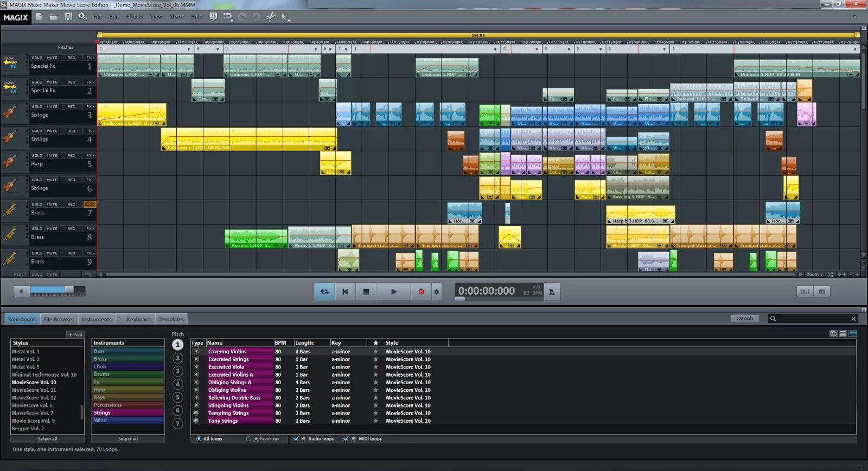This screenshot has width=868, height=471.
Task: Open the FX dropdown on Special Fx track 1
Action: (x=90, y=58)
